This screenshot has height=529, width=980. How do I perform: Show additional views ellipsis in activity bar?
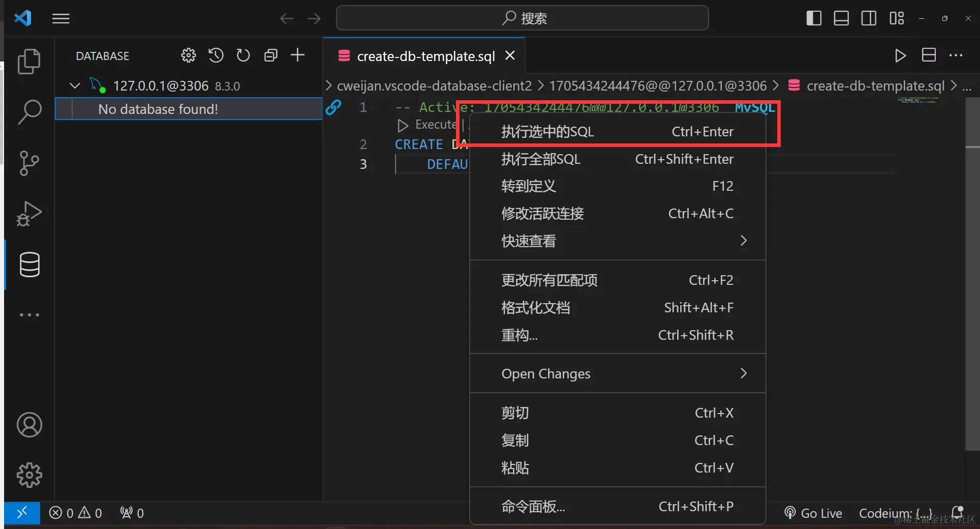click(x=29, y=315)
